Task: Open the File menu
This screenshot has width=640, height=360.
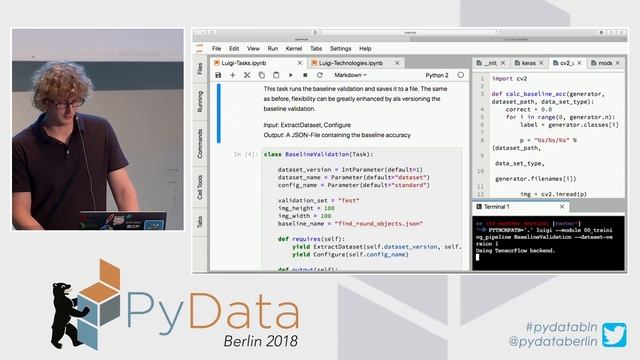Action: (x=217, y=49)
